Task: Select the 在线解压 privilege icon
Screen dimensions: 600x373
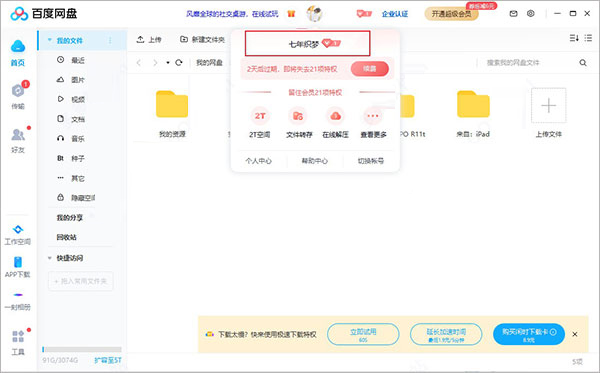Action: (335, 116)
